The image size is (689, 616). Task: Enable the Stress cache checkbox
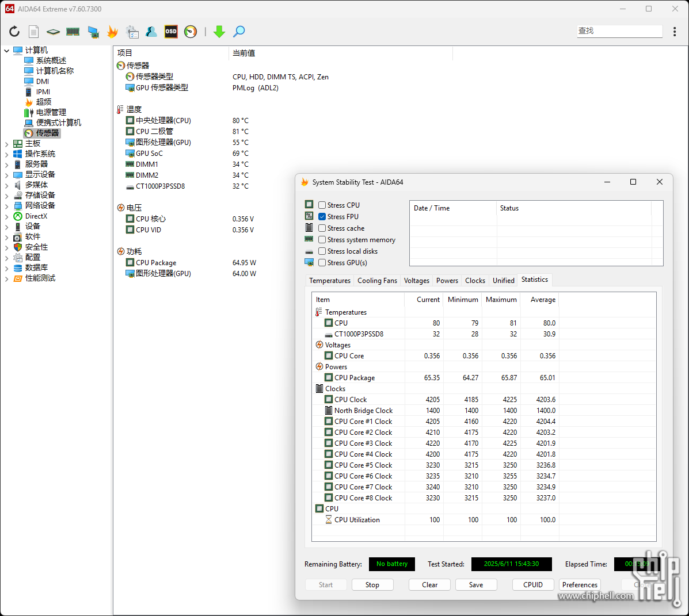coord(322,228)
